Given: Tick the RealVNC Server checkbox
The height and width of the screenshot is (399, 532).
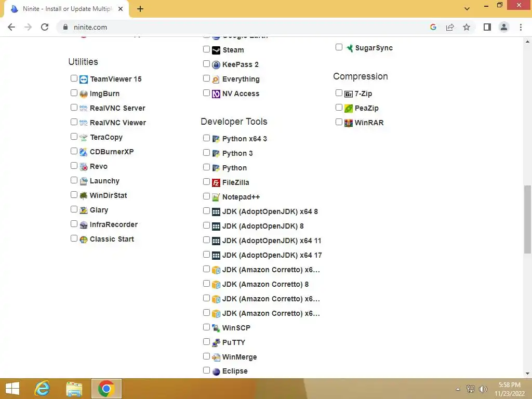Looking at the screenshot, I should tap(74, 108).
